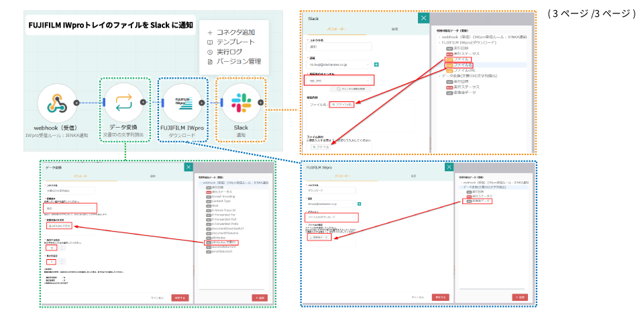Select errorReturnUrl in webhook data list

219,252
